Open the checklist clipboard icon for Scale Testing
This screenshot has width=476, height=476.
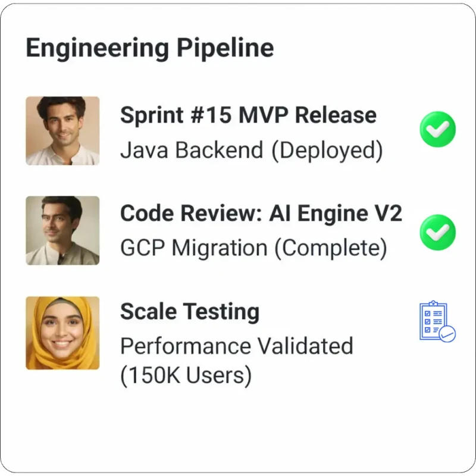(437, 322)
